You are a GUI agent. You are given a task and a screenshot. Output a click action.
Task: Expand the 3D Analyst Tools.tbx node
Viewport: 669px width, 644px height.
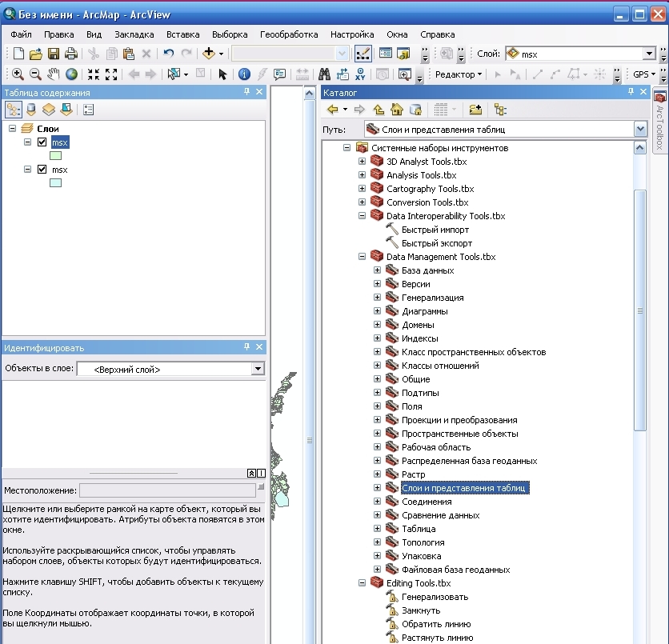[x=362, y=162]
